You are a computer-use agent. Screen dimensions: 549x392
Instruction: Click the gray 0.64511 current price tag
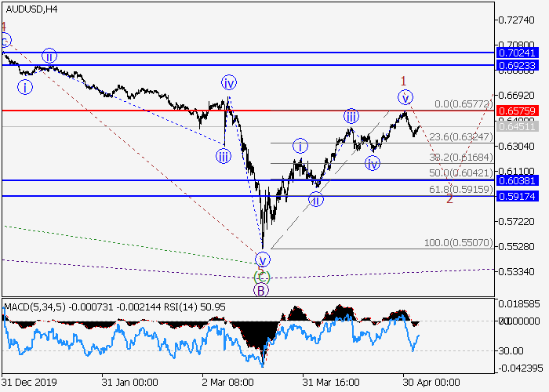(516, 126)
